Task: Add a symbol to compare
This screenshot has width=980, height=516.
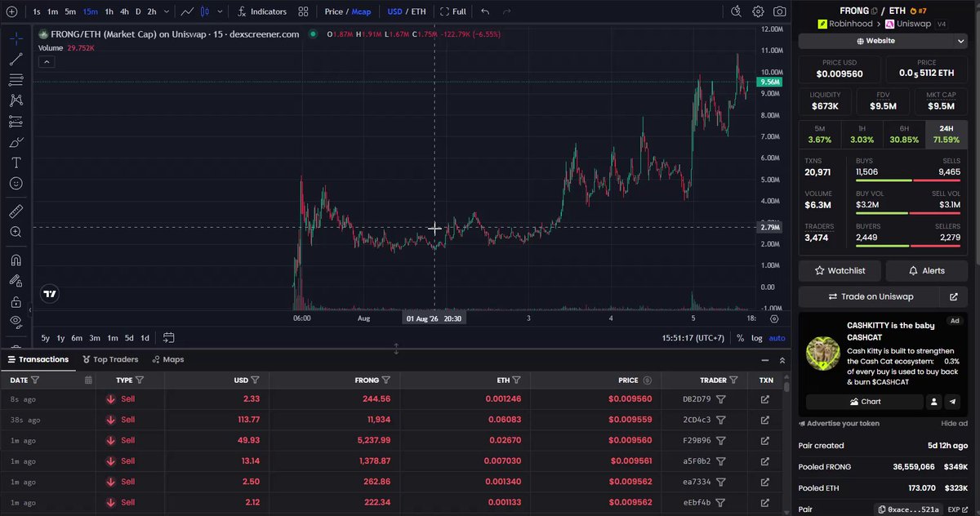Action: coord(11,11)
